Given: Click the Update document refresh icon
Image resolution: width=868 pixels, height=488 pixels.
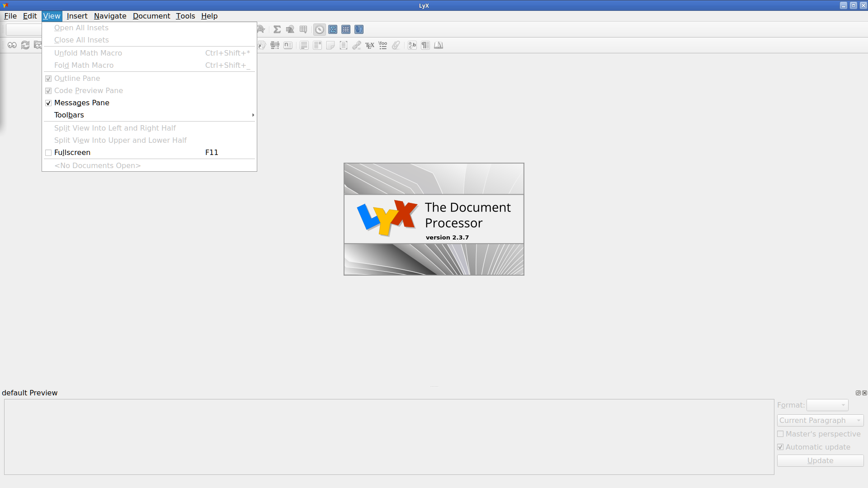Looking at the screenshot, I should click(25, 45).
